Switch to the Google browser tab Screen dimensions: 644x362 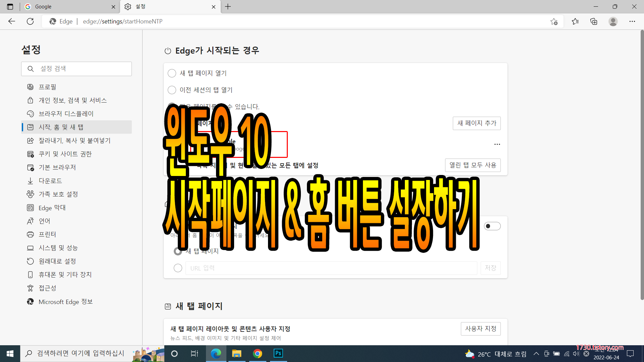pos(67,7)
